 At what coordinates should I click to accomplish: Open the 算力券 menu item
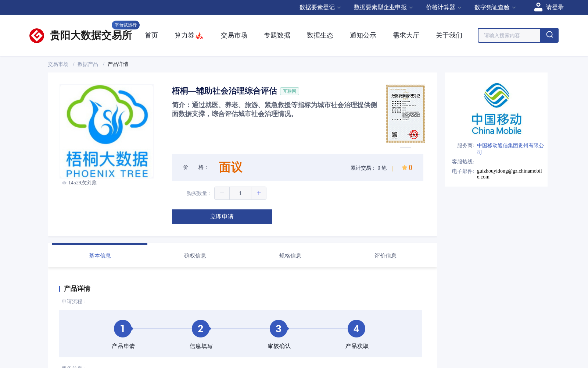(184, 35)
